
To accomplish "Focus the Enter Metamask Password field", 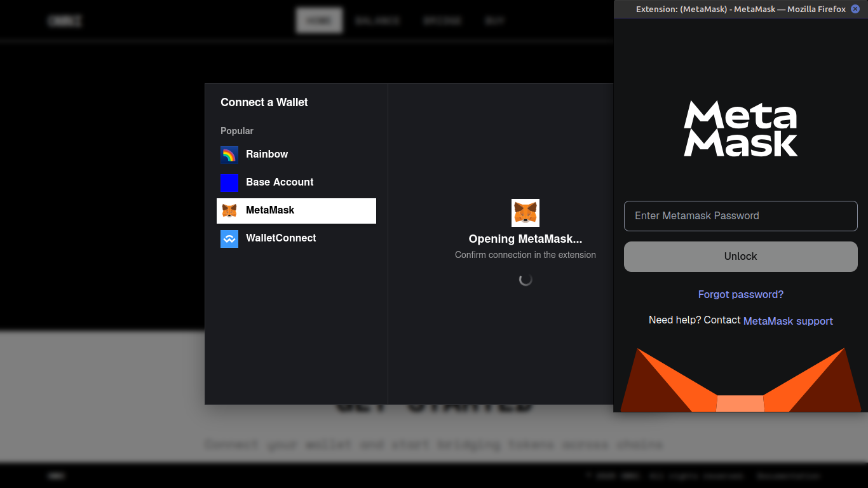I will coord(741,216).
